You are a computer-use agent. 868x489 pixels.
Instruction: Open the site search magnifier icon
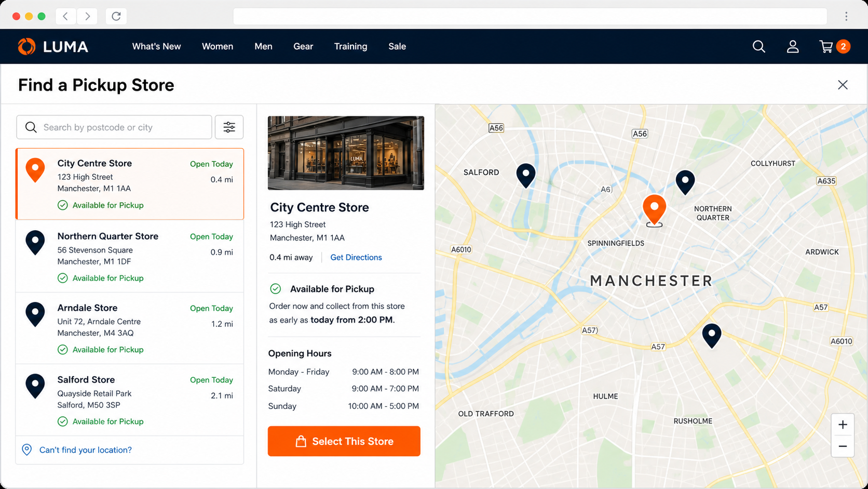(x=759, y=47)
